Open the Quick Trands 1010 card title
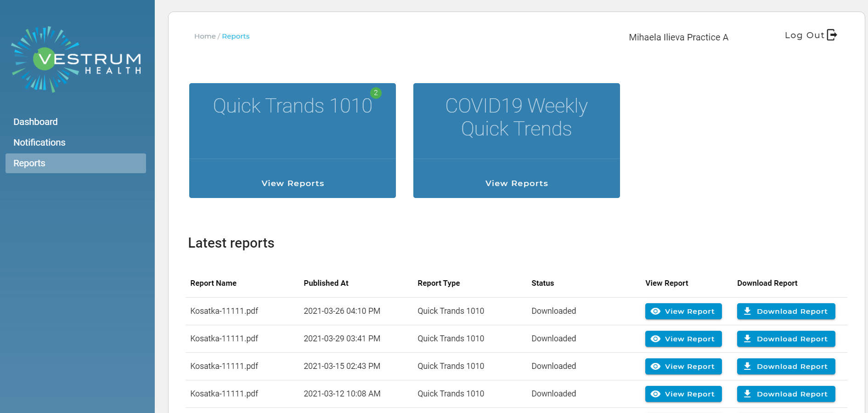This screenshot has height=413, width=868. (293, 106)
